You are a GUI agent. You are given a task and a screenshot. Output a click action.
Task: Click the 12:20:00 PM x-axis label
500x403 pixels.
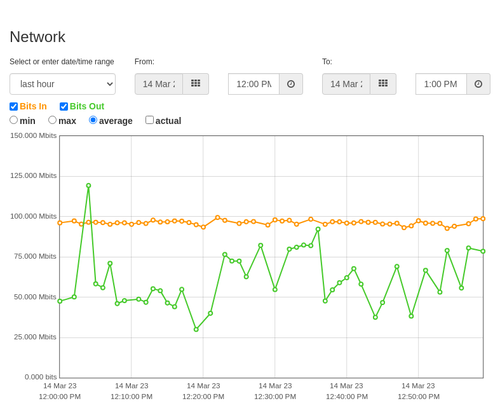pos(203,397)
